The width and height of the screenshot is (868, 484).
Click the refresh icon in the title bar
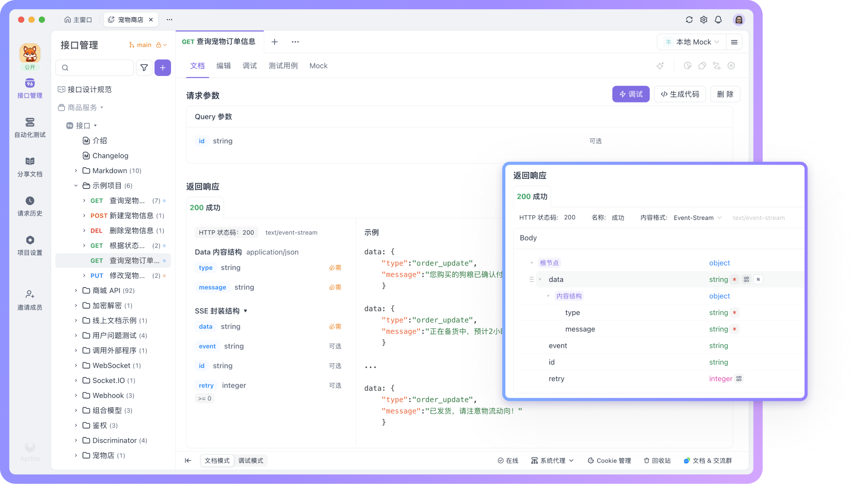coord(688,19)
